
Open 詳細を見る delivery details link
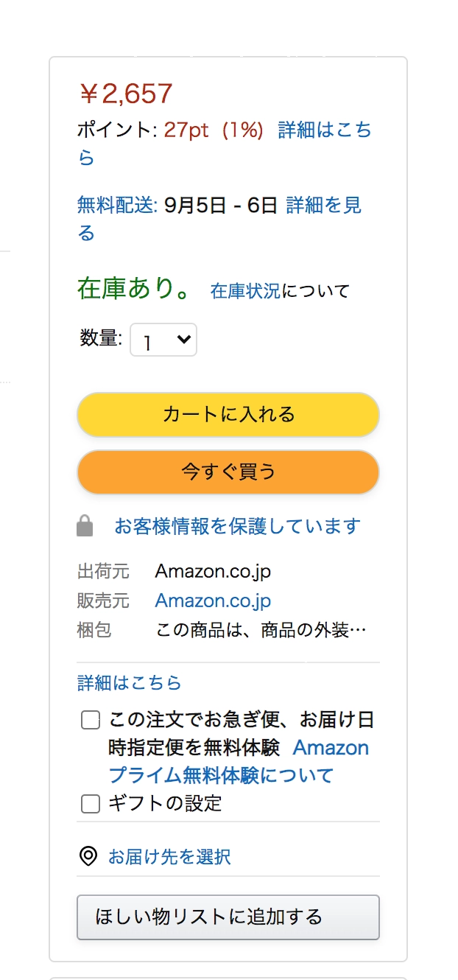[323, 205]
